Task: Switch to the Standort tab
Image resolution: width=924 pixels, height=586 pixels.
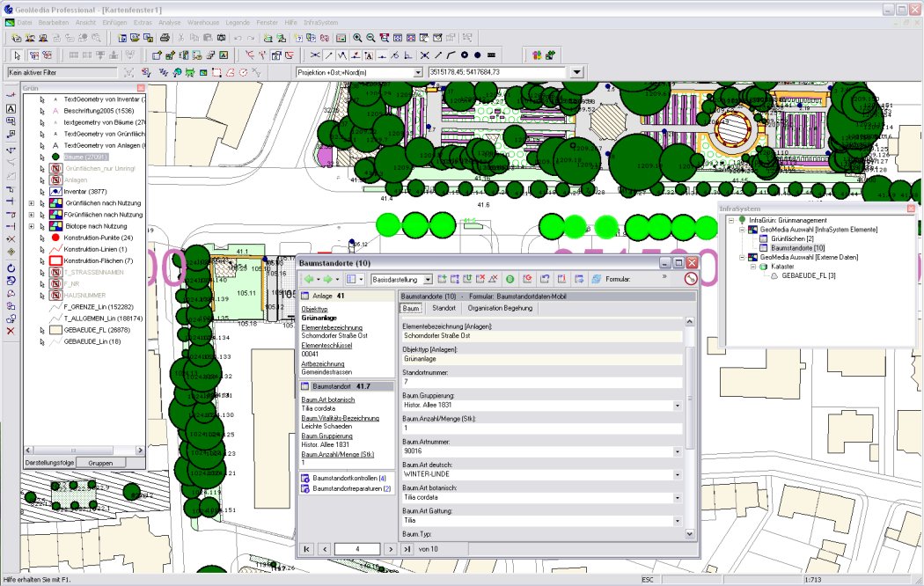Action: 444,308
